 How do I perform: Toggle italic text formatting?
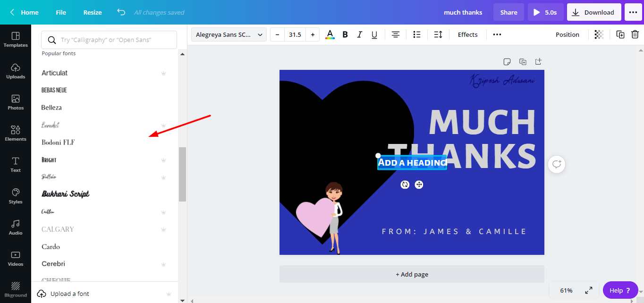(x=360, y=34)
